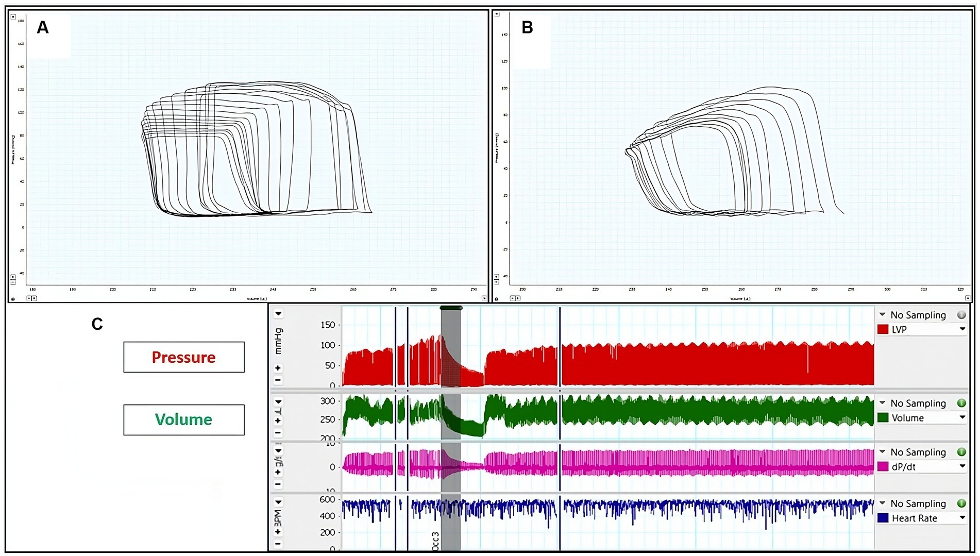Click vertical zoom-out icon on panel A pressure axis
The width and height of the screenshot is (980, 556).
point(13,282)
